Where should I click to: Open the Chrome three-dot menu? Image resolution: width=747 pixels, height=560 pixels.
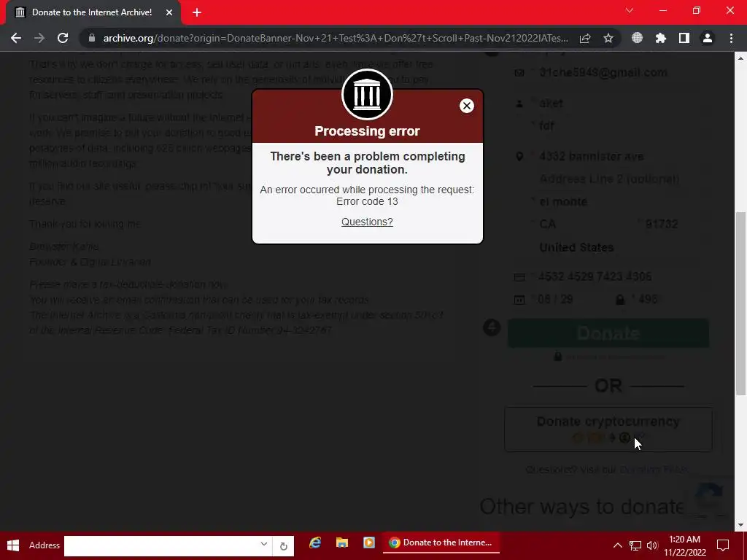pyautogui.click(x=731, y=38)
